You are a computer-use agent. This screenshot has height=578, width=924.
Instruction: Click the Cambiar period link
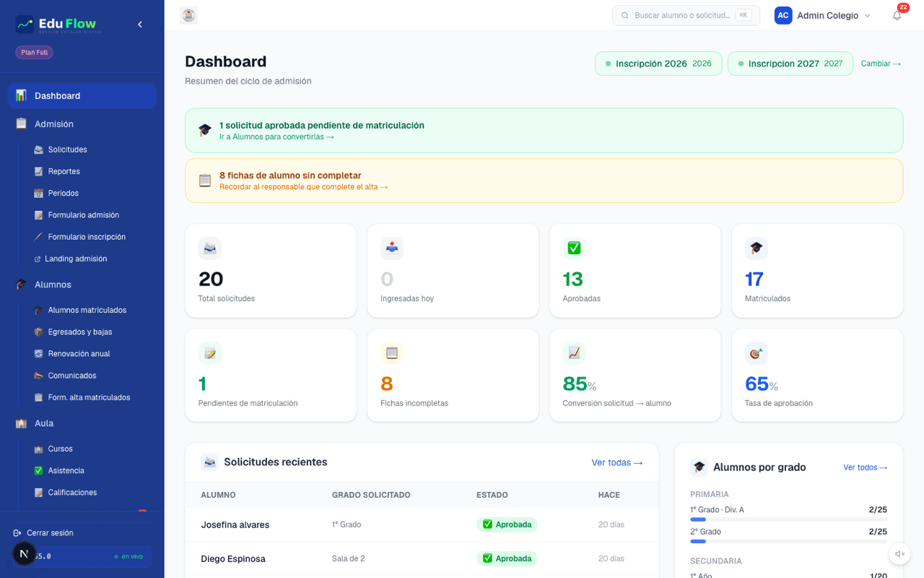click(881, 64)
